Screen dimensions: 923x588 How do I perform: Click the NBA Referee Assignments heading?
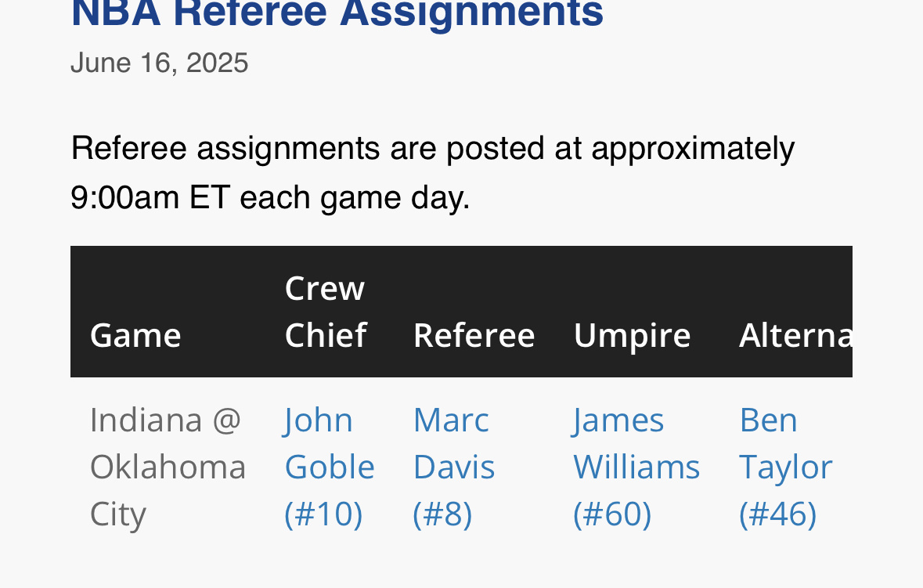coord(337,13)
